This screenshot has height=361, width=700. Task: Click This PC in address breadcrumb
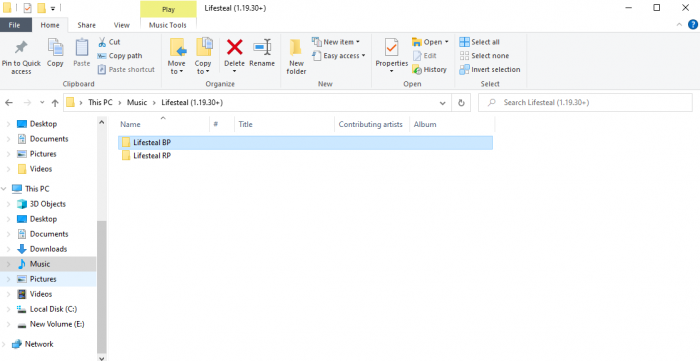(100, 103)
